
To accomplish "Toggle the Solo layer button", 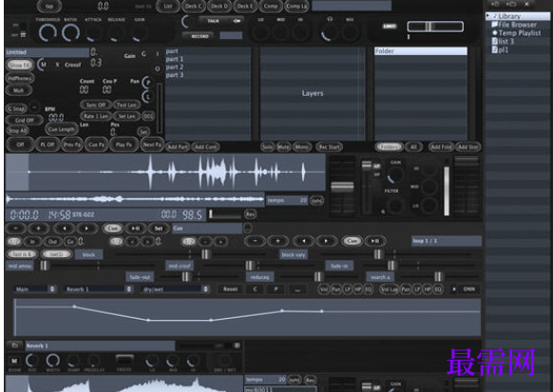I will point(268,147).
